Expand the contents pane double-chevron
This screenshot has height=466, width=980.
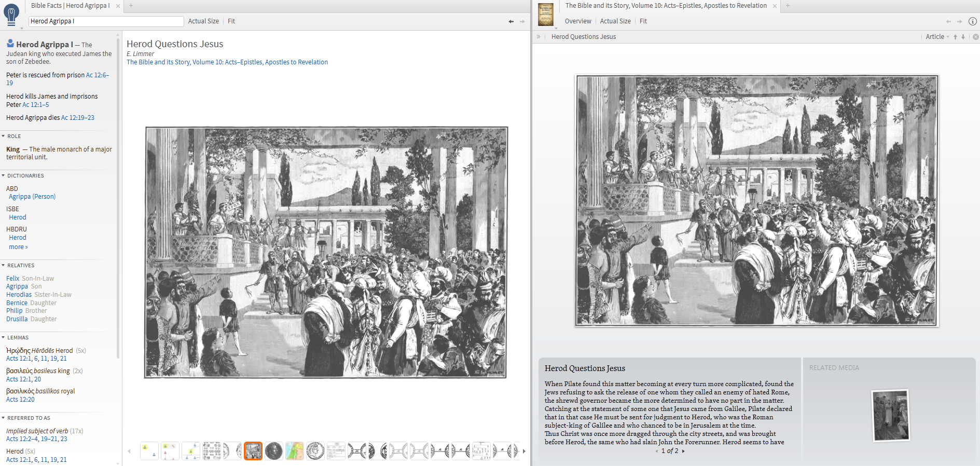pyautogui.click(x=539, y=37)
